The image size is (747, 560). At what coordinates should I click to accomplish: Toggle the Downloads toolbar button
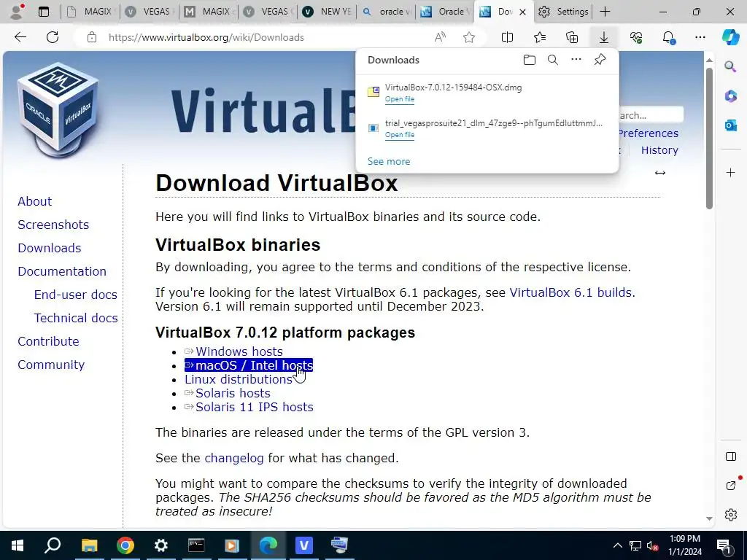click(x=603, y=37)
